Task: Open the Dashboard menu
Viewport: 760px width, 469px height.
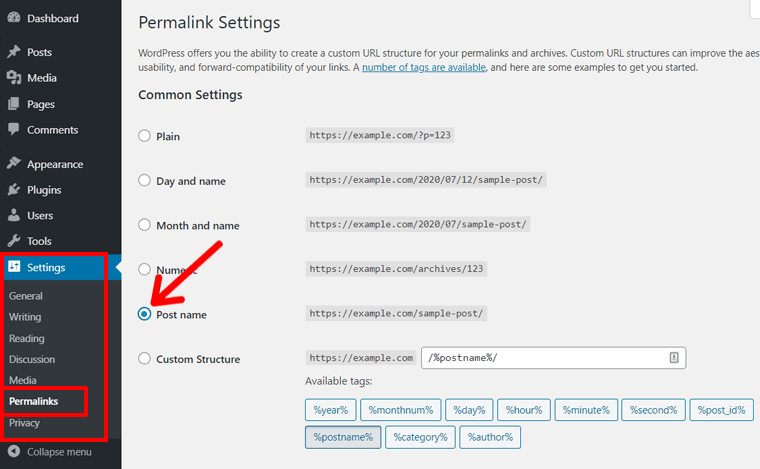Action: 53,18
